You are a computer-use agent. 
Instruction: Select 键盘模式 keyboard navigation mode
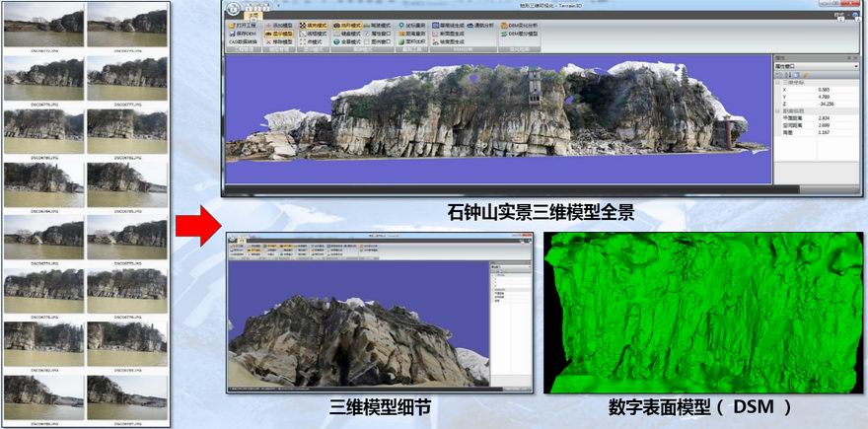(347, 34)
